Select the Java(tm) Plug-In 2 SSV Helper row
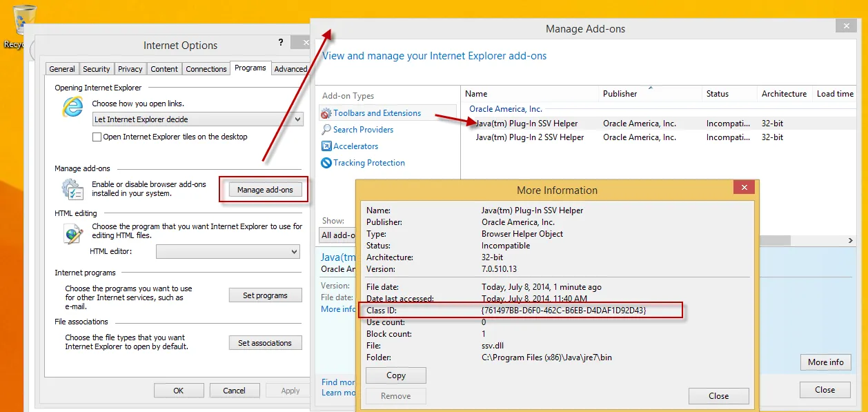This screenshot has height=412, width=868. point(659,137)
